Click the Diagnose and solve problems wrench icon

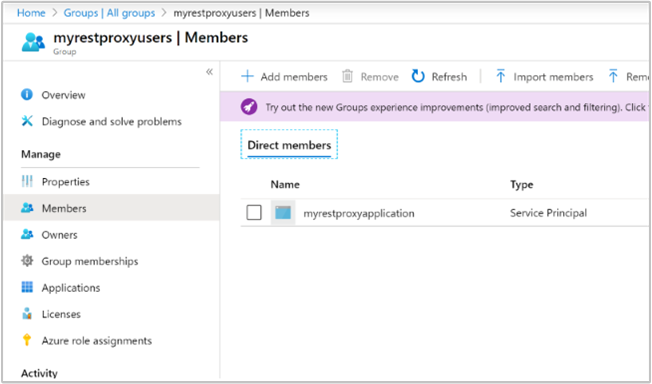point(27,121)
